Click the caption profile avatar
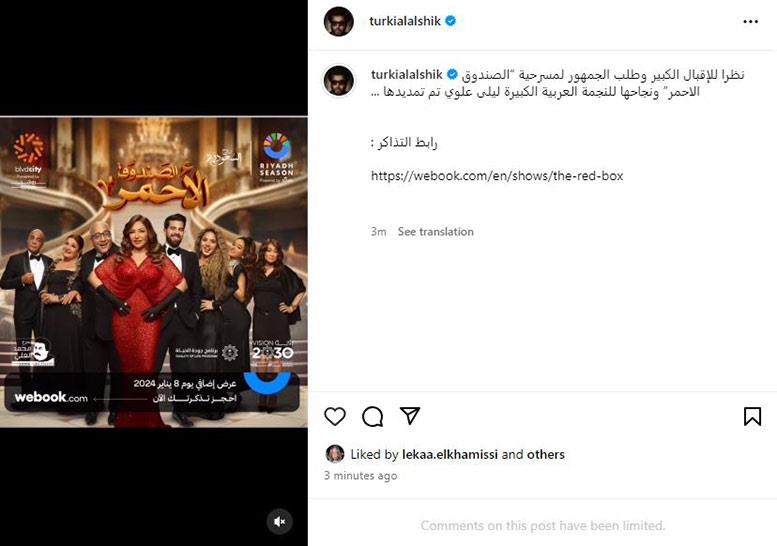This screenshot has height=546, width=777. pos(339,81)
